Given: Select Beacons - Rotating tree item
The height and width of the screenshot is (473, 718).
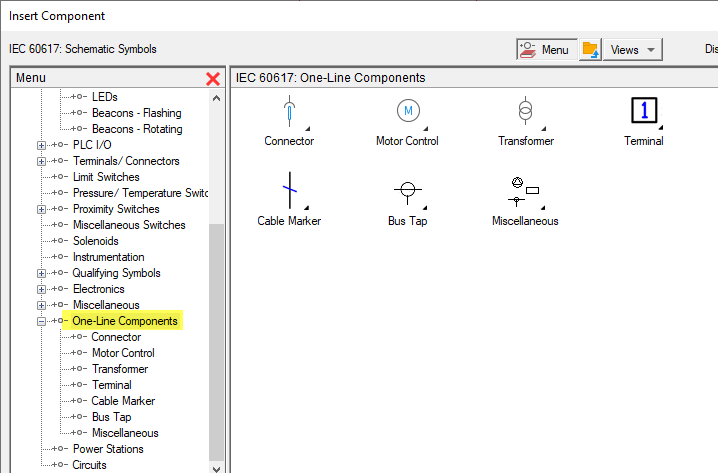Looking at the screenshot, I should [137, 129].
